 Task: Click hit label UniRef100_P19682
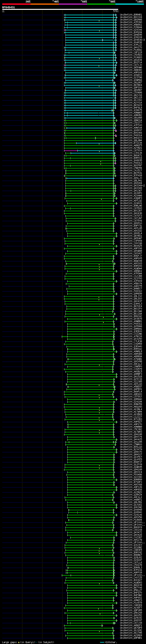131,50
